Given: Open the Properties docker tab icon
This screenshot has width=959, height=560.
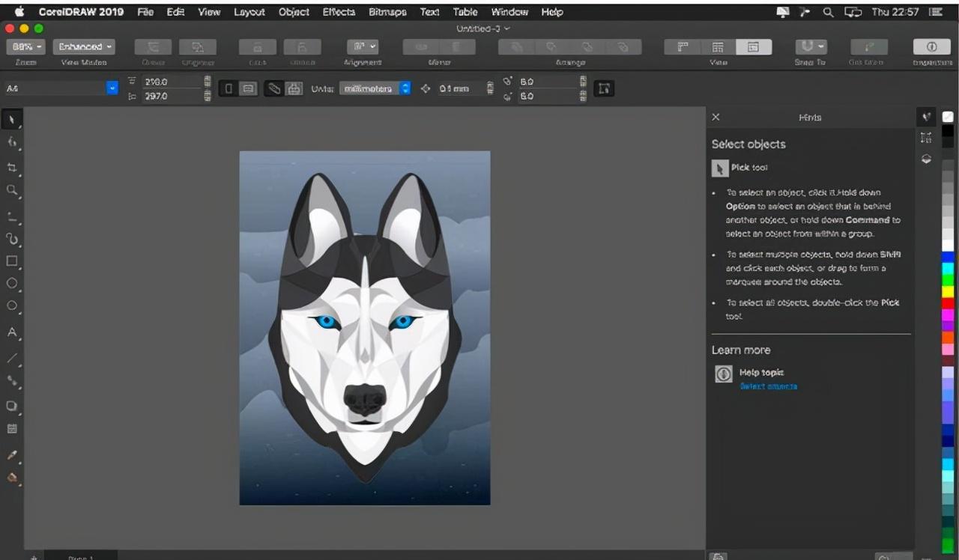Looking at the screenshot, I should [x=927, y=138].
